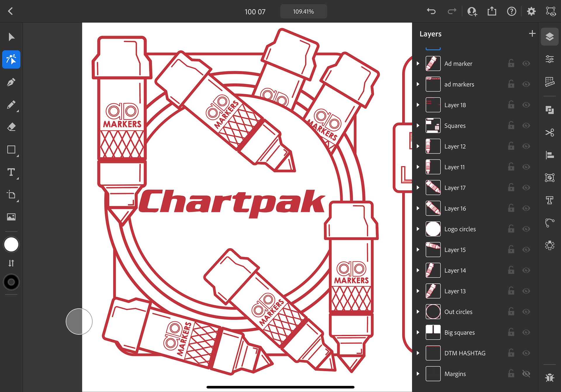This screenshot has width=561, height=392.
Task: Open the bug report icon
Action: click(550, 377)
